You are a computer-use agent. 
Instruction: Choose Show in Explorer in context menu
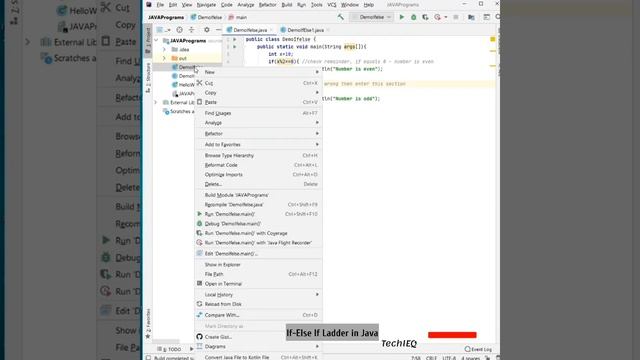[258, 264]
